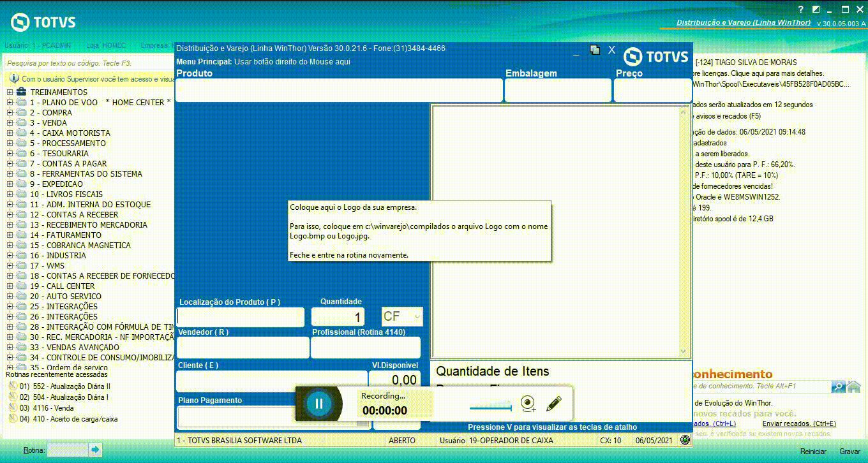
Task: Click the Enviar recados (Ctrl+E) link
Action: point(799,423)
